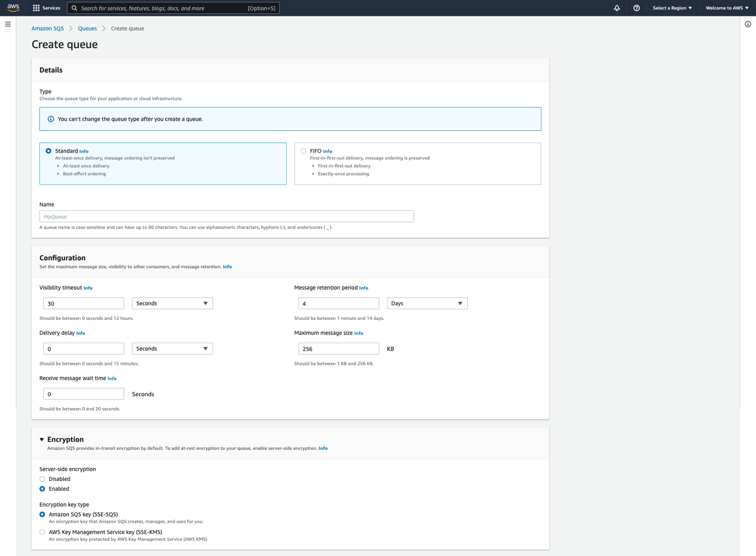
Task: Open Message retention period Days dropdown
Action: pos(427,303)
